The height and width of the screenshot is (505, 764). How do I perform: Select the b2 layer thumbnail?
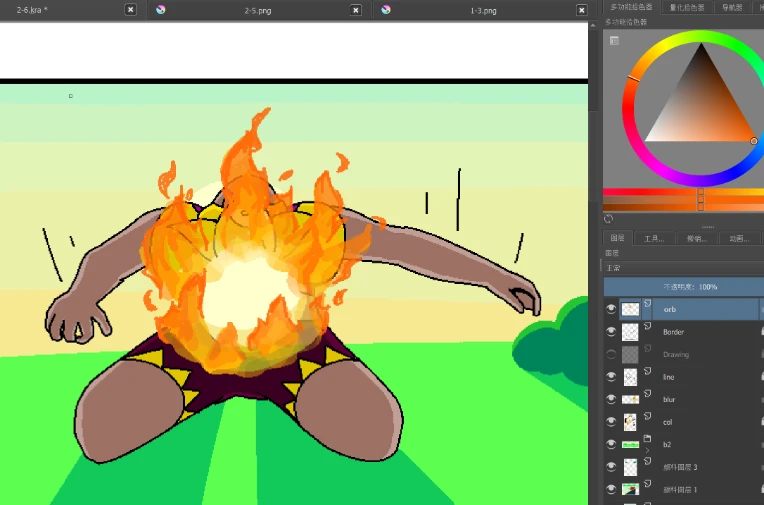[630, 445]
